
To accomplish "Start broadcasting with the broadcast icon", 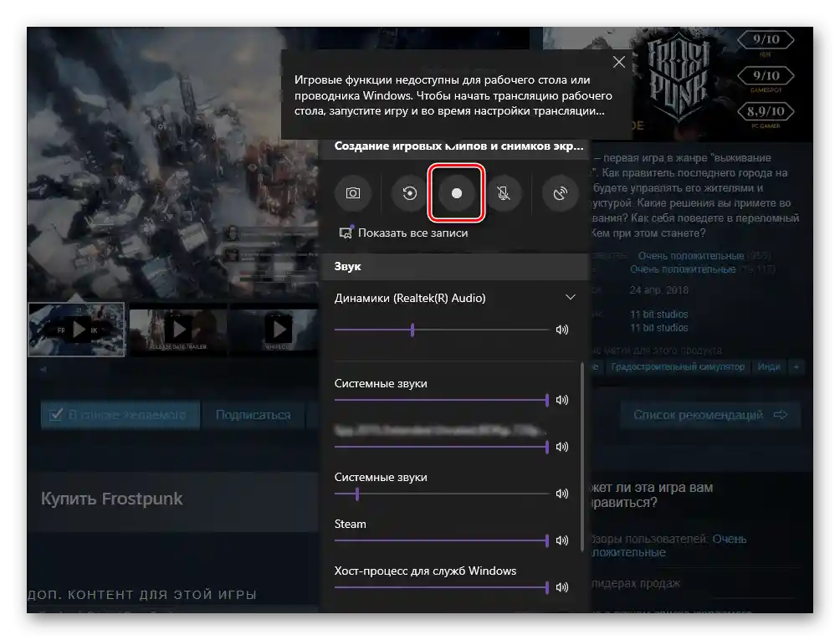I will (x=560, y=193).
